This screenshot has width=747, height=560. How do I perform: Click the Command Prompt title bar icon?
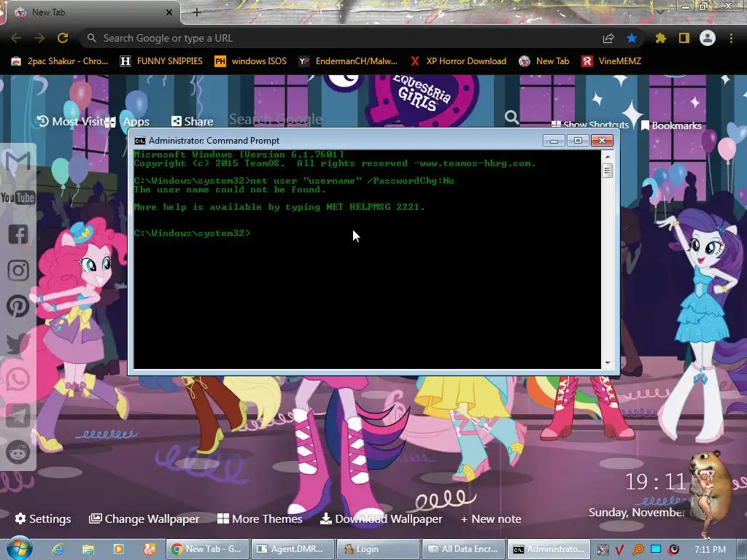click(139, 141)
